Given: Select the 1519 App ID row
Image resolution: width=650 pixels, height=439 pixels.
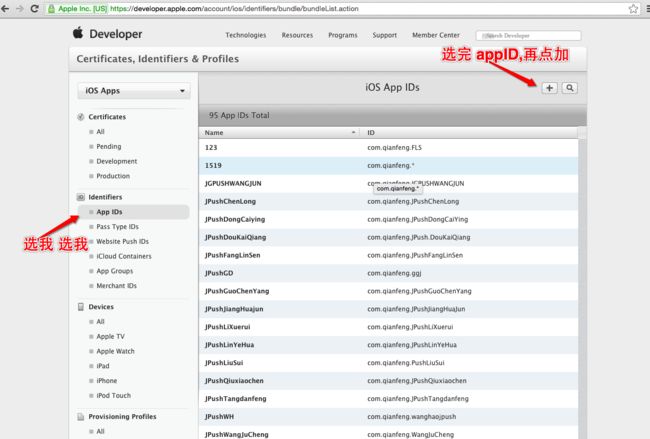Looking at the screenshot, I should point(388,165).
